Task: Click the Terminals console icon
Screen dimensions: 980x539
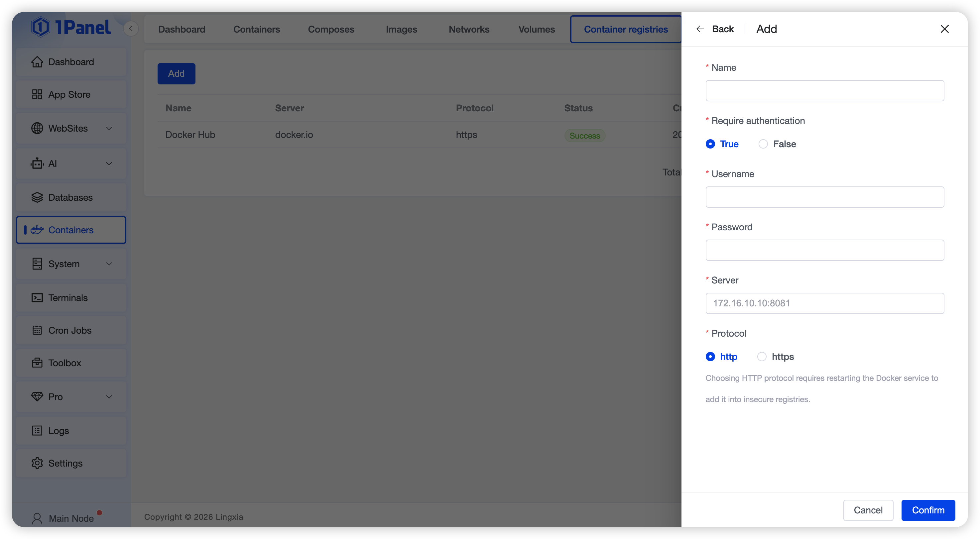Action: pyautogui.click(x=37, y=297)
